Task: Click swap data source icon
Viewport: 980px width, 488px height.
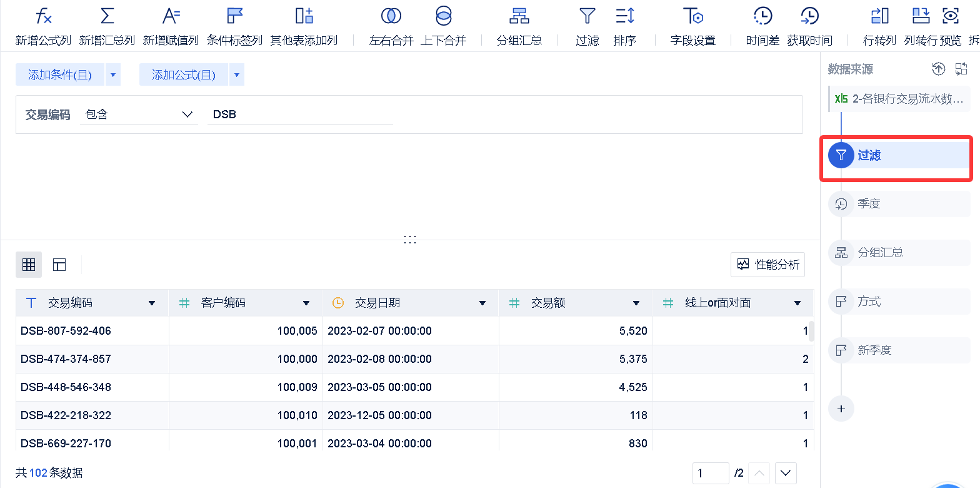Action: (x=961, y=69)
